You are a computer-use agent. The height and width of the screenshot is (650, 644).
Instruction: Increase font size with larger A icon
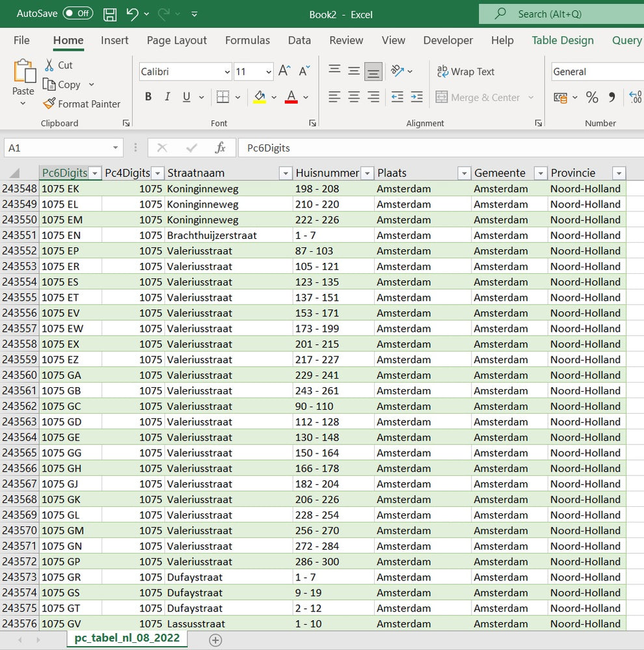284,72
